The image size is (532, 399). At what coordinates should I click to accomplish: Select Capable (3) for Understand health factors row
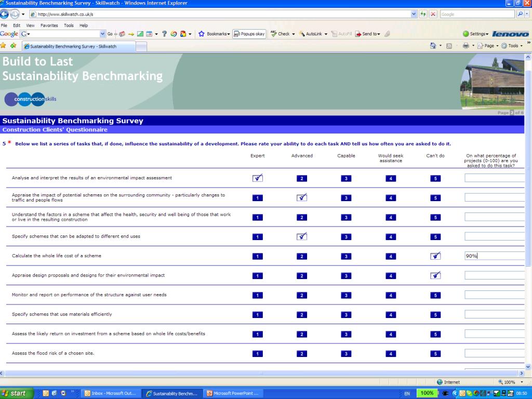tap(346, 217)
